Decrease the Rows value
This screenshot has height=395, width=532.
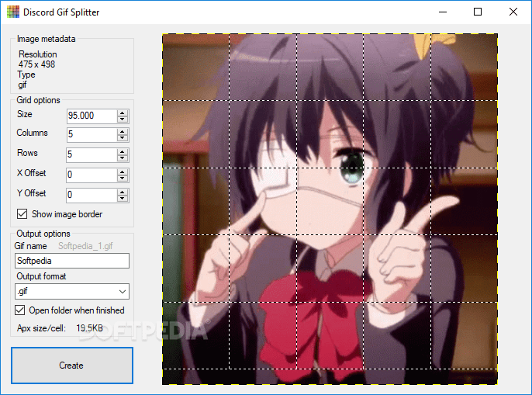[123, 158]
